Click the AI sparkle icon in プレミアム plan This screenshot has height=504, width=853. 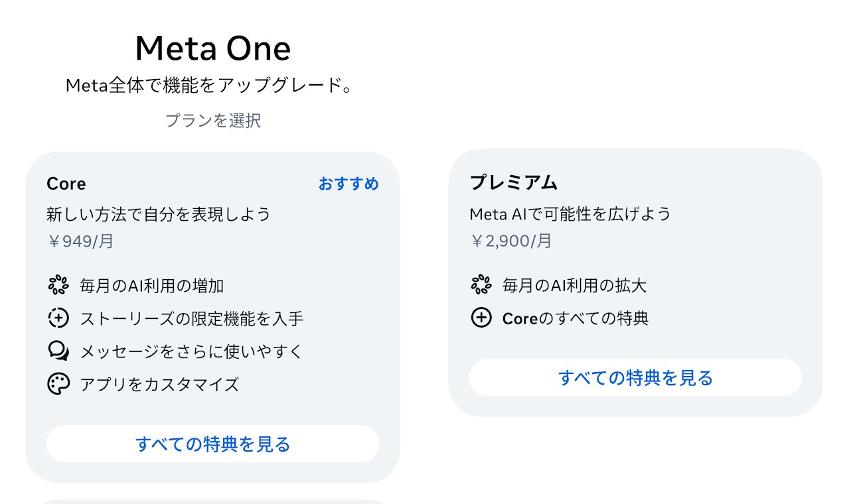481,285
